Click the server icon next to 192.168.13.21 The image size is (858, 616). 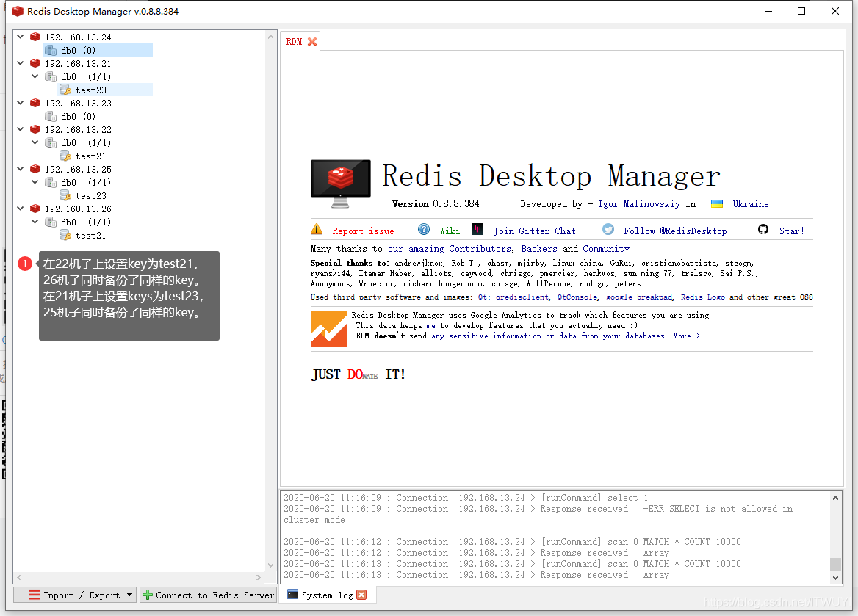pos(35,63)
